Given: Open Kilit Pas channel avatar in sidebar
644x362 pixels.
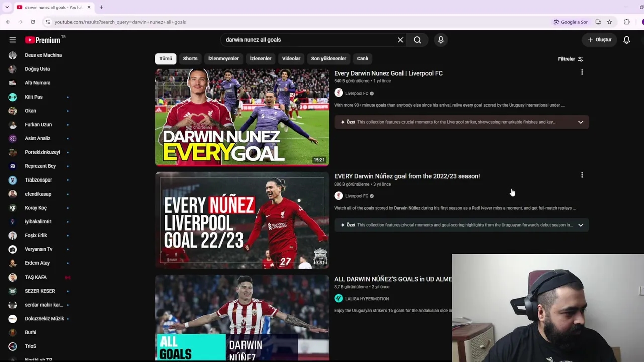Looking at the screenshot, I should click(13, 97).
